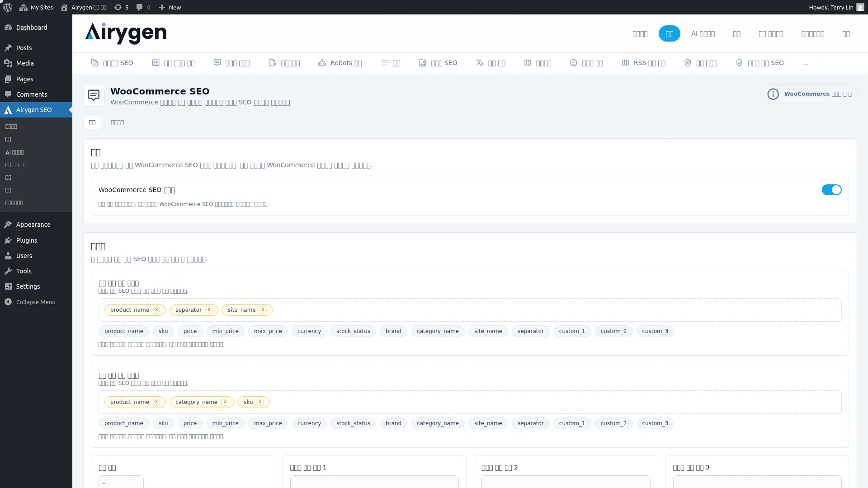Open the tab with the speech-bubble icon
868x488 pixels.
click(232, 63)
